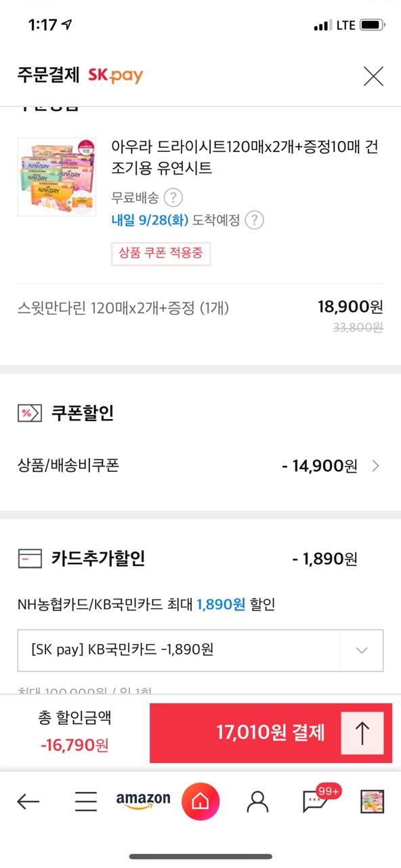Open the KB국민카드 card selection dropdown
Screen dimensions: 401x868
click(x=200, y=650)
